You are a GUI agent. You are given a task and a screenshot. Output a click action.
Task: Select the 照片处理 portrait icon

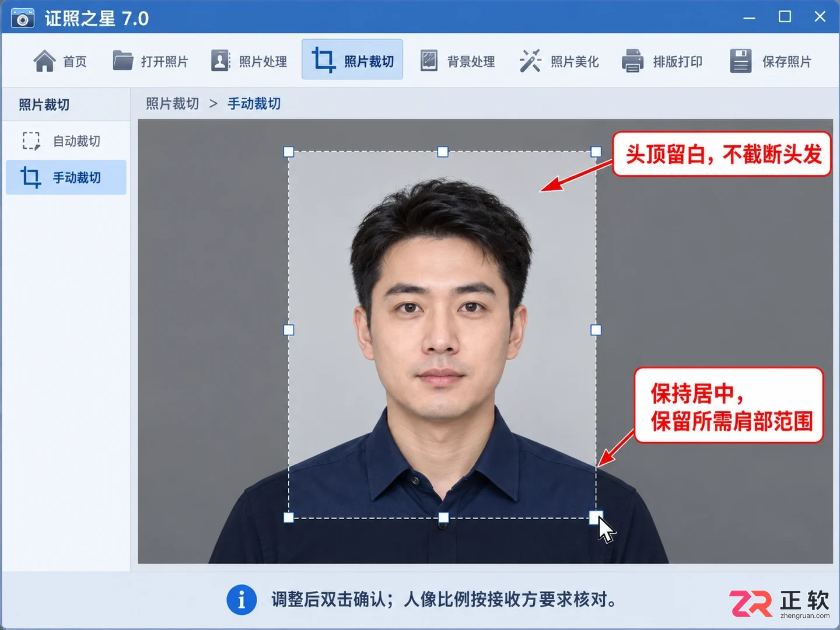tap(220, 60)
